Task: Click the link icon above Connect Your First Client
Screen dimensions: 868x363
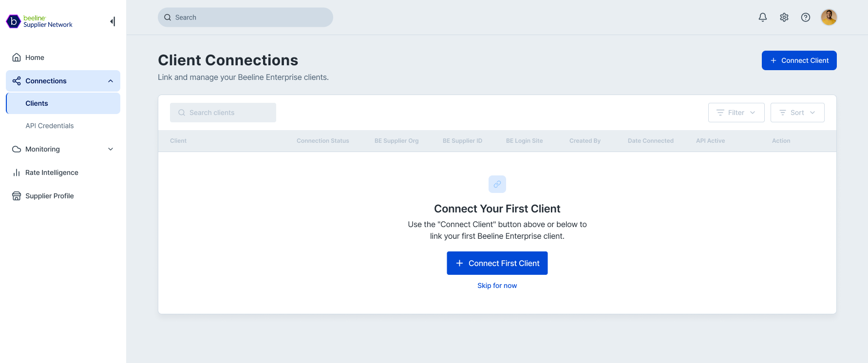Action: pos(497,184)
